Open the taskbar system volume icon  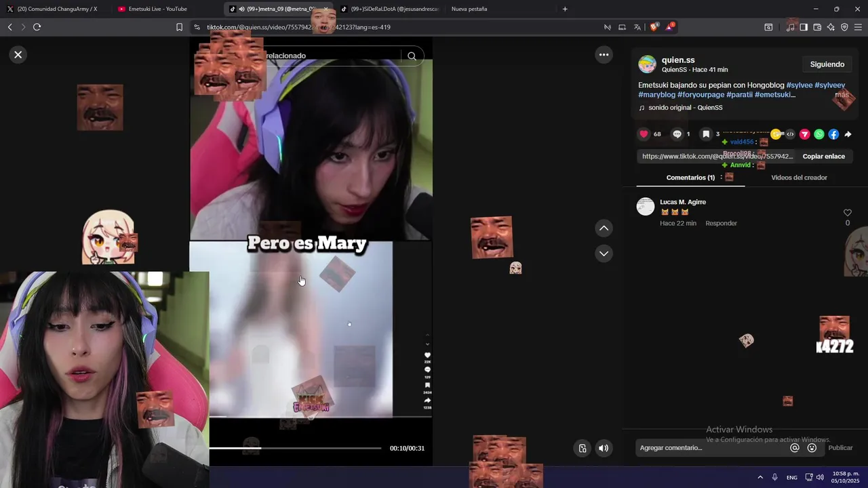pyautogui.click(x=820, y=477)
